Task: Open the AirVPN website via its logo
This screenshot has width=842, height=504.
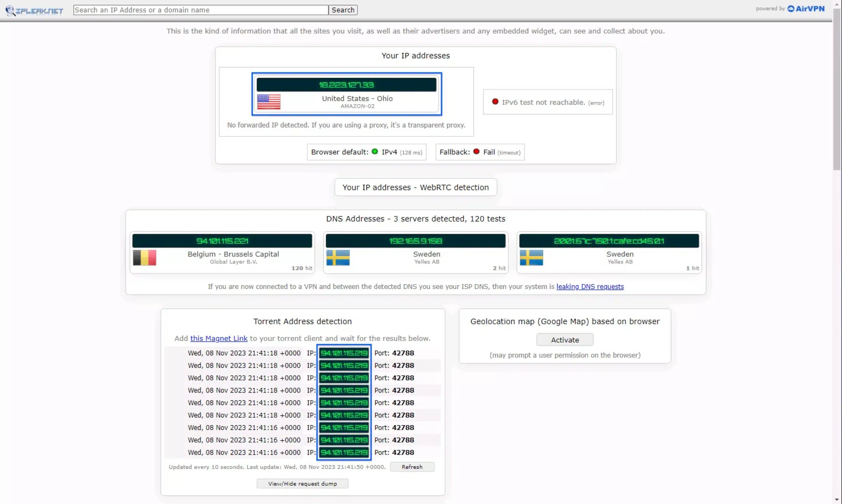Action: pos(806,9)
